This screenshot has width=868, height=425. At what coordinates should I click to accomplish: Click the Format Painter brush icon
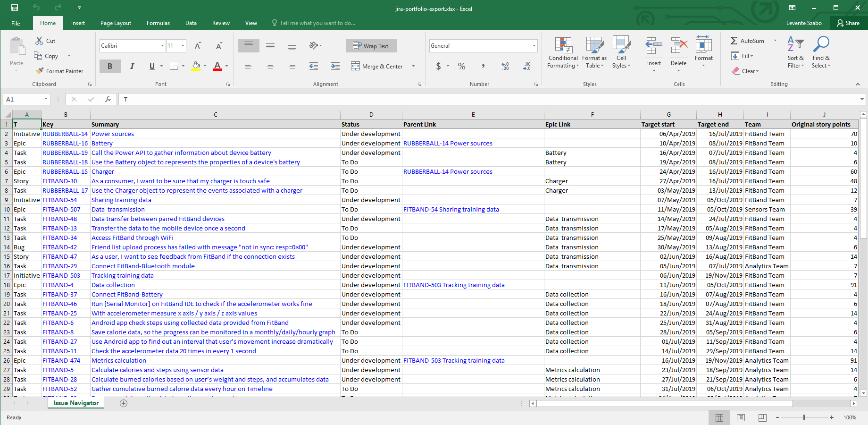click(40, 71)
